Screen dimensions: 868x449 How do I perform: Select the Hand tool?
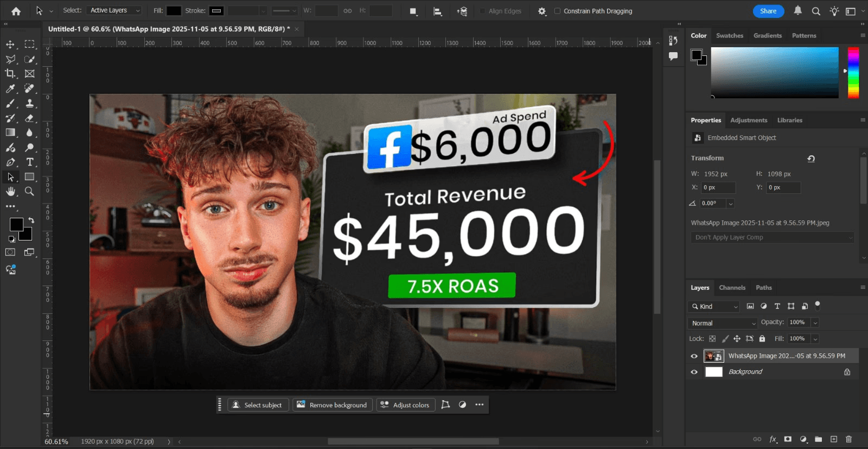[x=10, y=191]
